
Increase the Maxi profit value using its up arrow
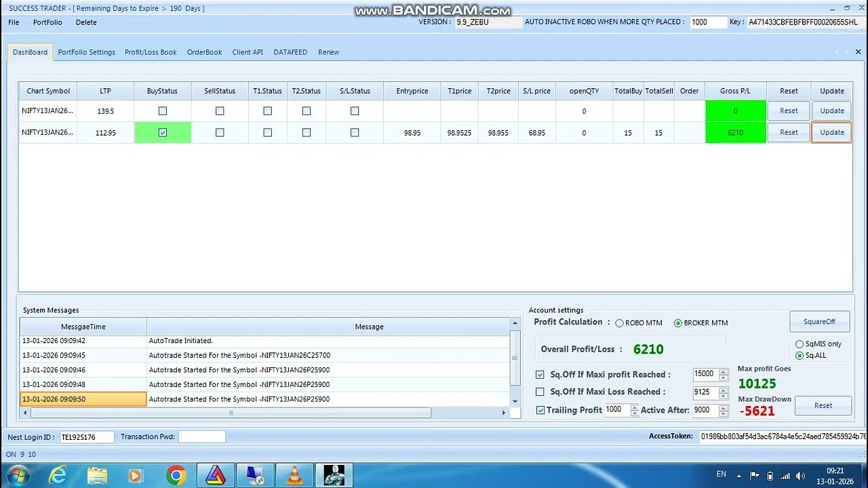722,370
